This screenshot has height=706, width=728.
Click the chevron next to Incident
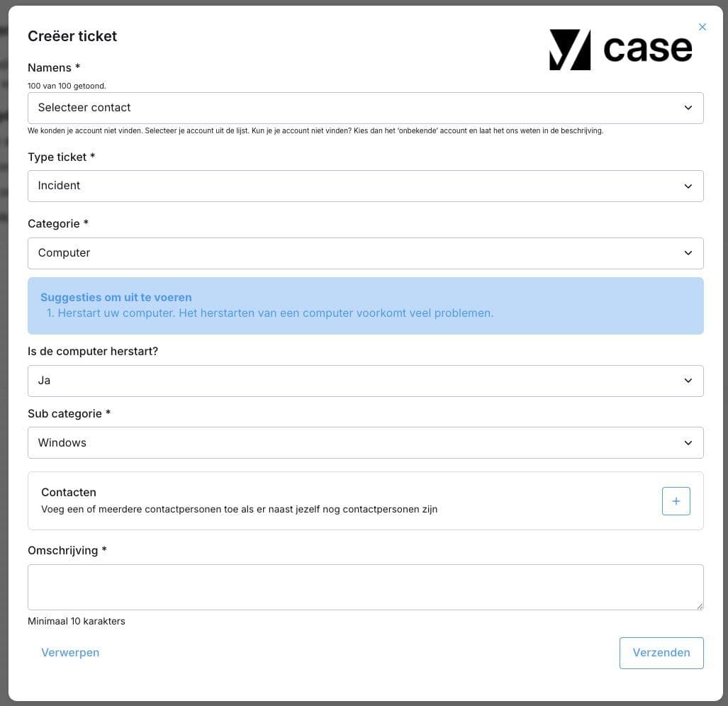[x=688, y=186]
